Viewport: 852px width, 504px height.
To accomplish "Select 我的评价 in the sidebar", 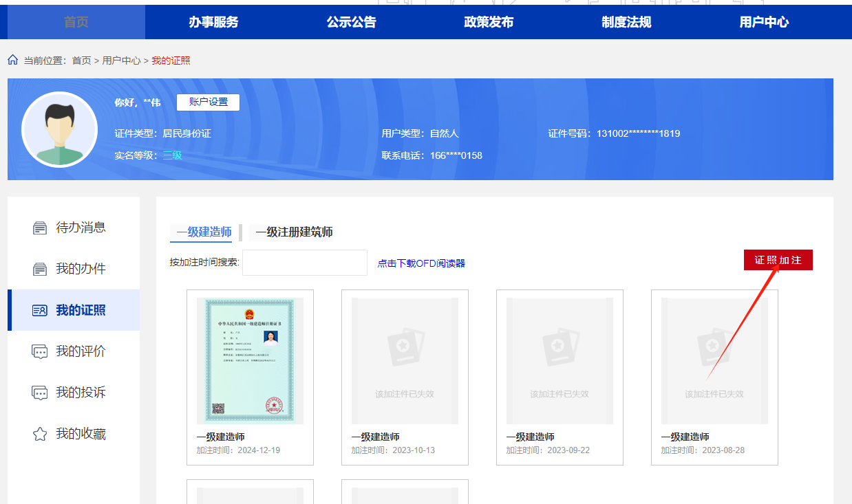I will pos(74,351).
